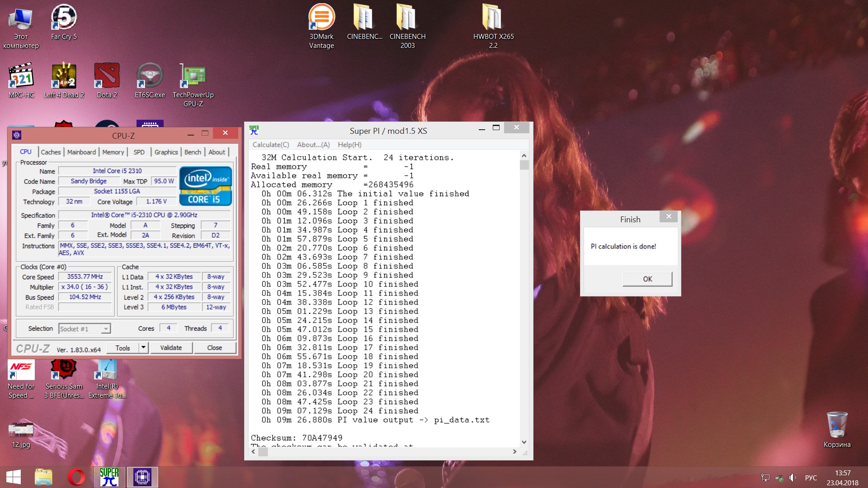This screenshot has width=868, height=488.
Task: Switch to the Graphics tab
Action: (166, 152)
